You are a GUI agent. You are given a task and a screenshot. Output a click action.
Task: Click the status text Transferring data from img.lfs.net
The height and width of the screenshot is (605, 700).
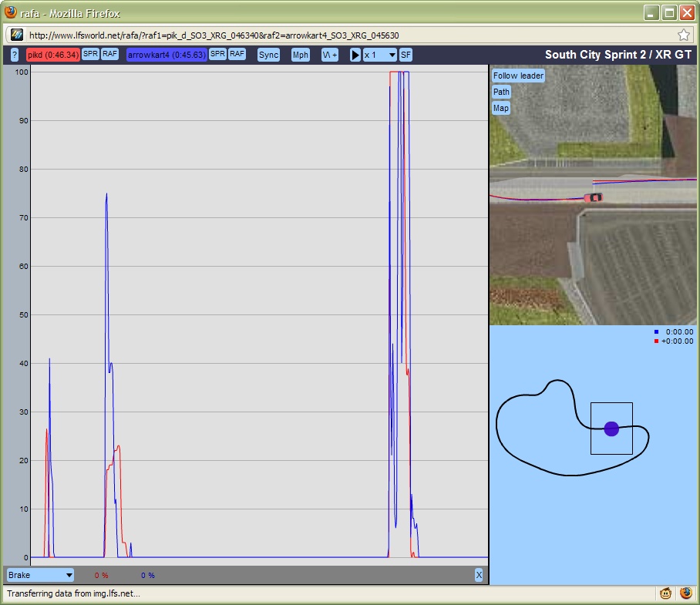pos(74,593)
